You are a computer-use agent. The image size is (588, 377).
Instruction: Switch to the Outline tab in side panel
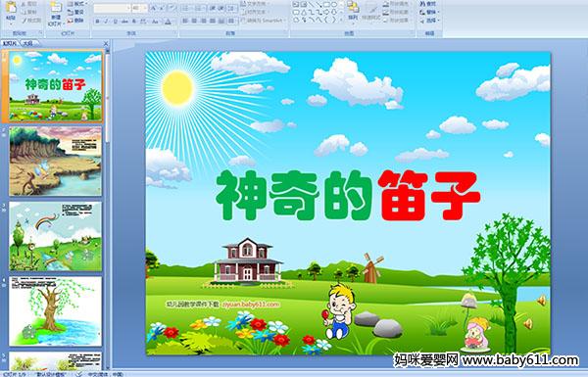coord(27,43)
